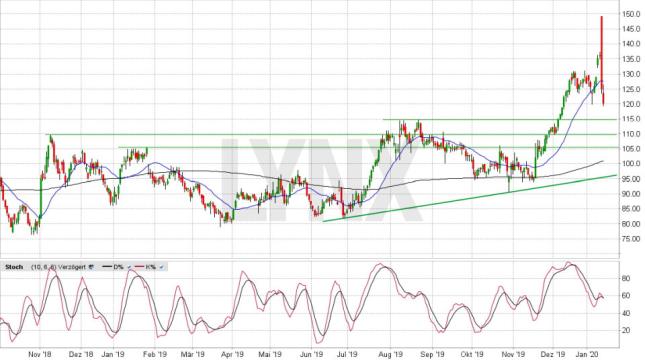The image size is (645, 363).
Task: Click the 135.0 price axis label
Action: (630, 59)
